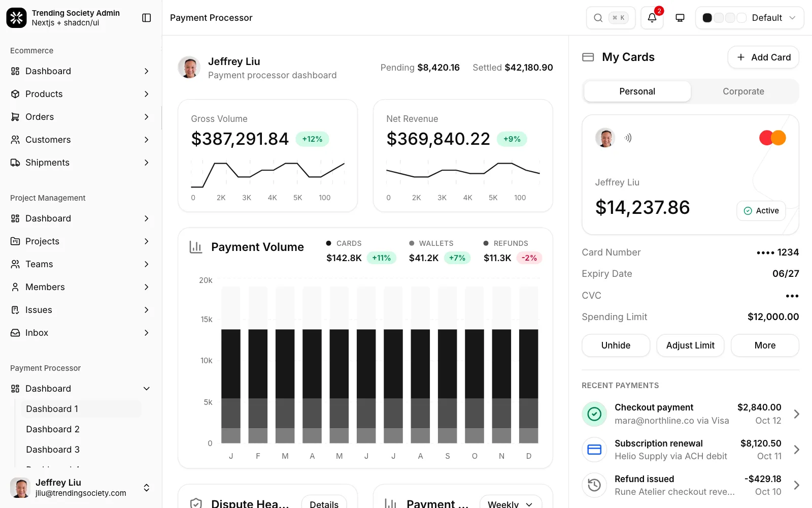Click the Mastercard logo on the card

pyautogui.click(x=772, y=138)
